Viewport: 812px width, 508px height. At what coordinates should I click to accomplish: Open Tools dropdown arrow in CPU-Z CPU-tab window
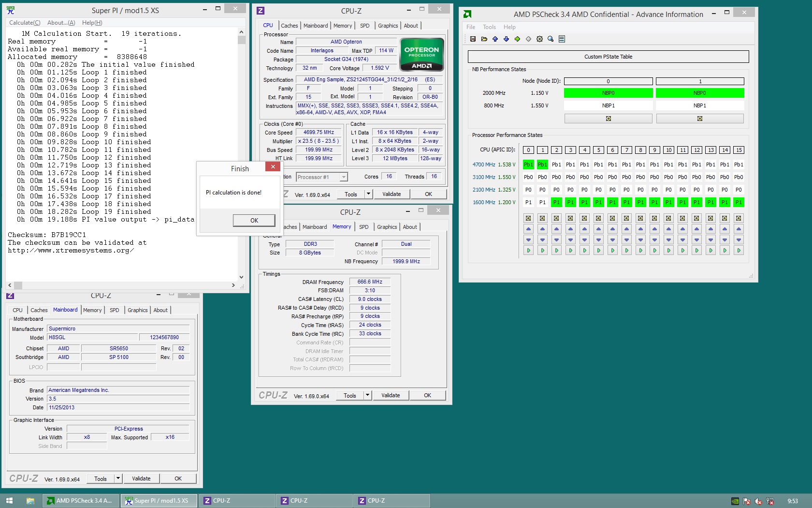pyautogui.click(x=368, y=194)
